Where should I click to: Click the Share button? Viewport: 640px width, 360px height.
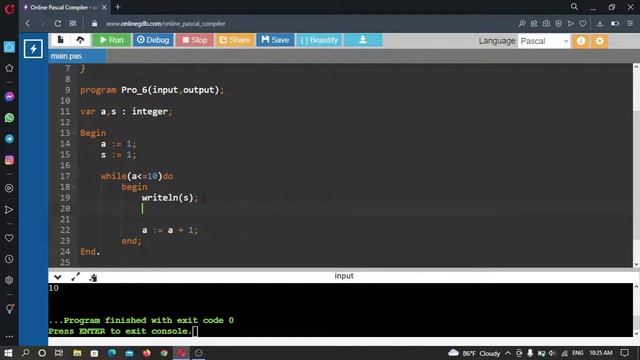234,40
